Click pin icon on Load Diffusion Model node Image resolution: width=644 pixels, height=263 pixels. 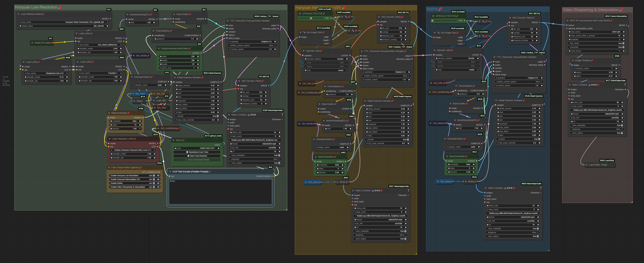pyautogui.click(x=43, y=14)
